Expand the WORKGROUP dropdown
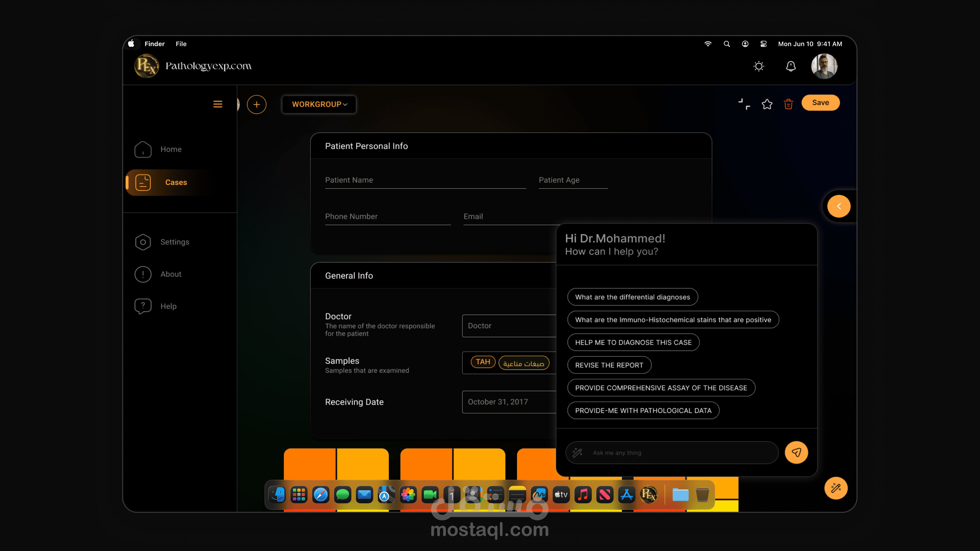Viewport: 980px width, 551px height. [x=319, y=104]
